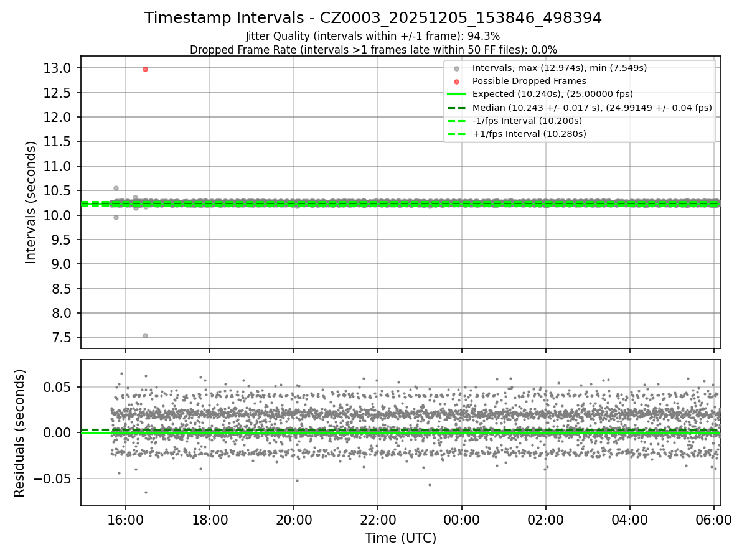Click legend entry 'Expected (10.240s), (25.00000 fps)'
This screenshot has height=560, width=747.
pyautogui.click(x=553, y=94)
